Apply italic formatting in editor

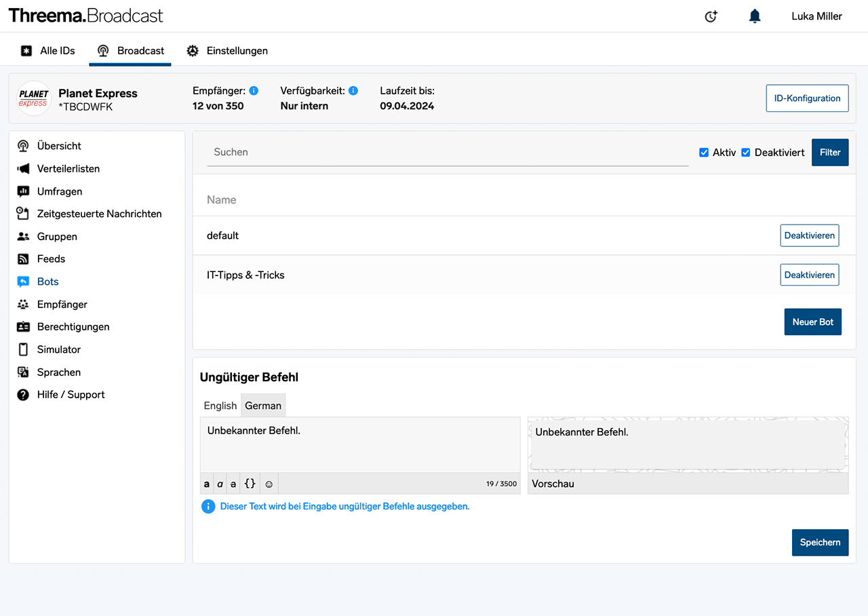(x=220, y=484)
